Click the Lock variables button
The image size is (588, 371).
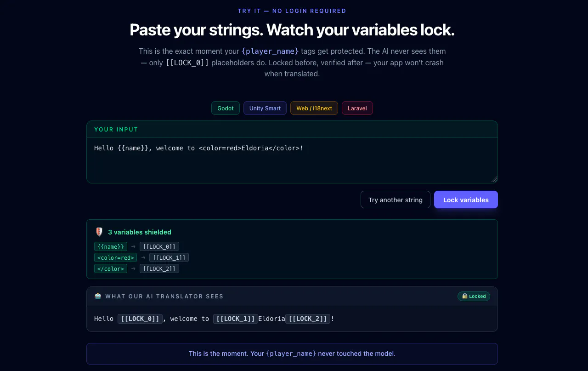pyautogui.click(x=466, y=200)
